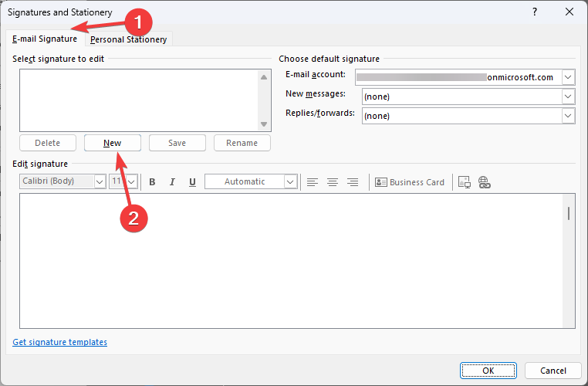
Task: Click the edit signature area scrollbar thumb
Action: click(x=569, y=213)
